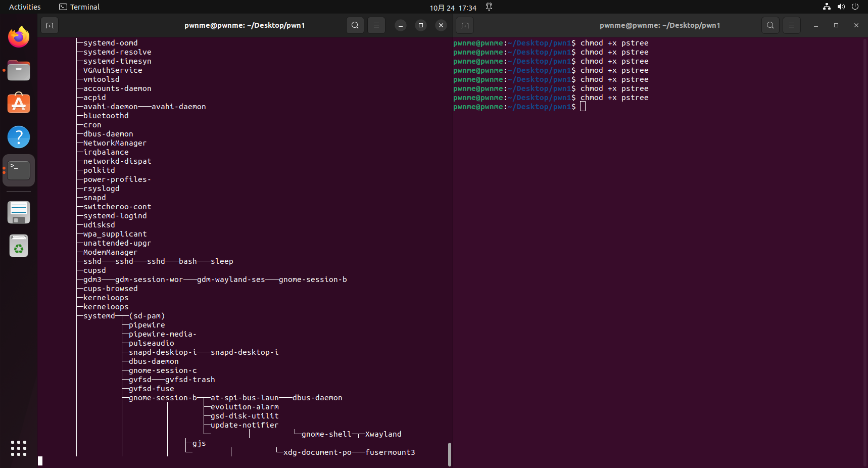Image resolution: width=868 pixels, height=468 pixels.
Task: Open the Help icon in dock
Action: 19,137
